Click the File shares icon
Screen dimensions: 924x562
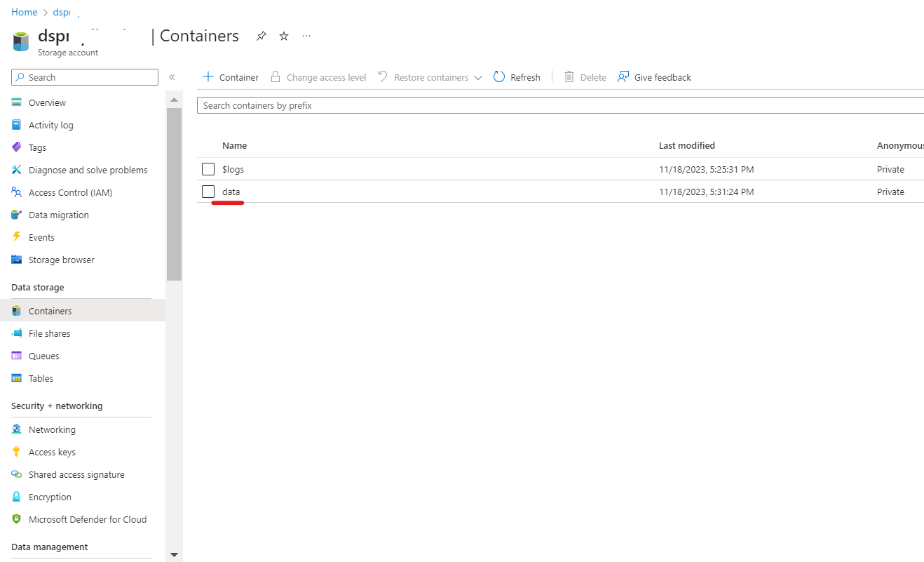17,333
